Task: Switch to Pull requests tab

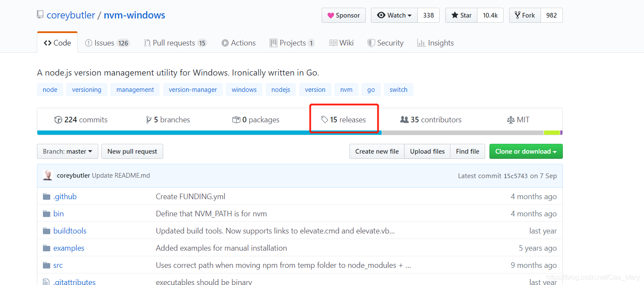Action: [175, 43]
